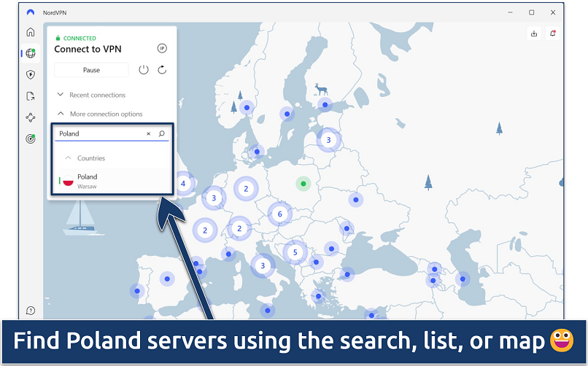Viewport: 588px width, 366px height.
Task: Open the Meshnet sidebar icon
Action: click(30, 117)
